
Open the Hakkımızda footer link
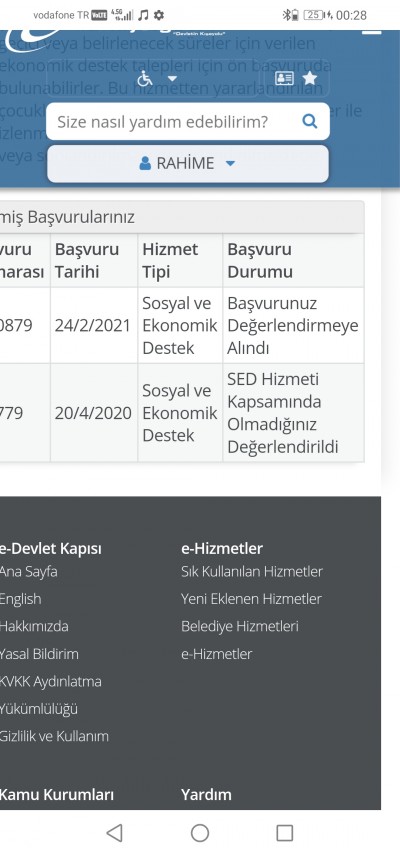(x=34, y=626)
